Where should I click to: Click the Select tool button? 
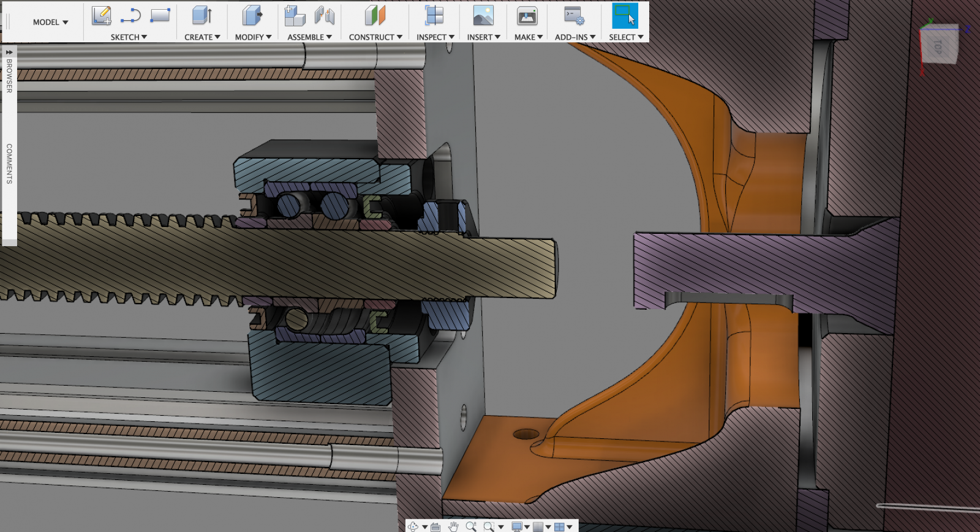coord(625,16)
